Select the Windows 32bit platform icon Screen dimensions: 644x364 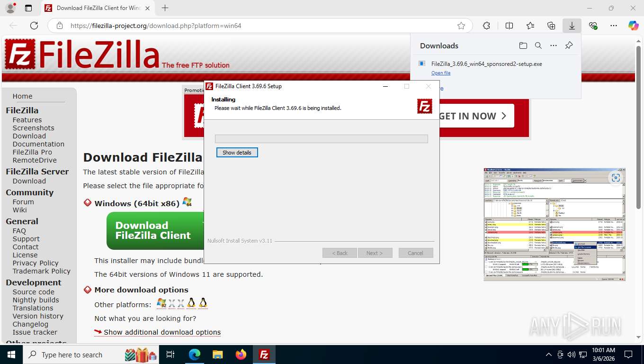coord(161,303)
